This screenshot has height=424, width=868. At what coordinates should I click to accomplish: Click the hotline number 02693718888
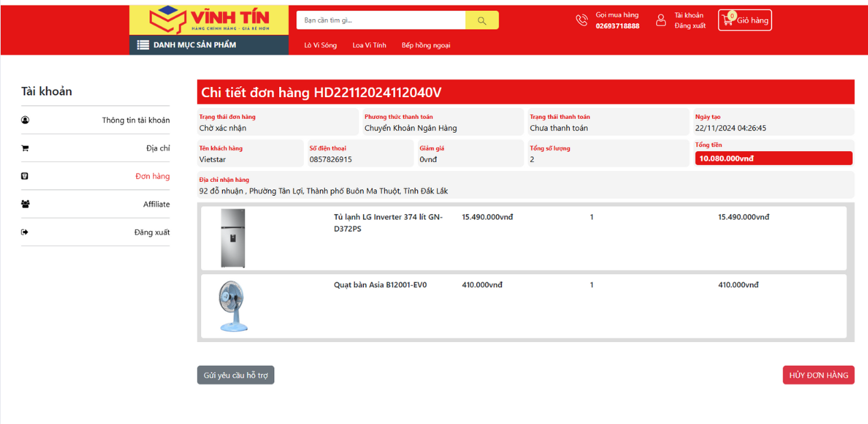(618, 26)
